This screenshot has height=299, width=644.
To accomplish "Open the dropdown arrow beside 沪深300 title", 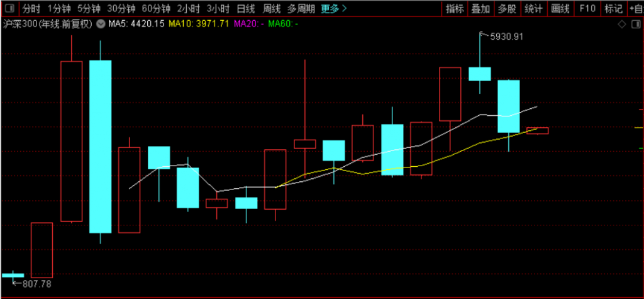I will [x=101, y=25].
